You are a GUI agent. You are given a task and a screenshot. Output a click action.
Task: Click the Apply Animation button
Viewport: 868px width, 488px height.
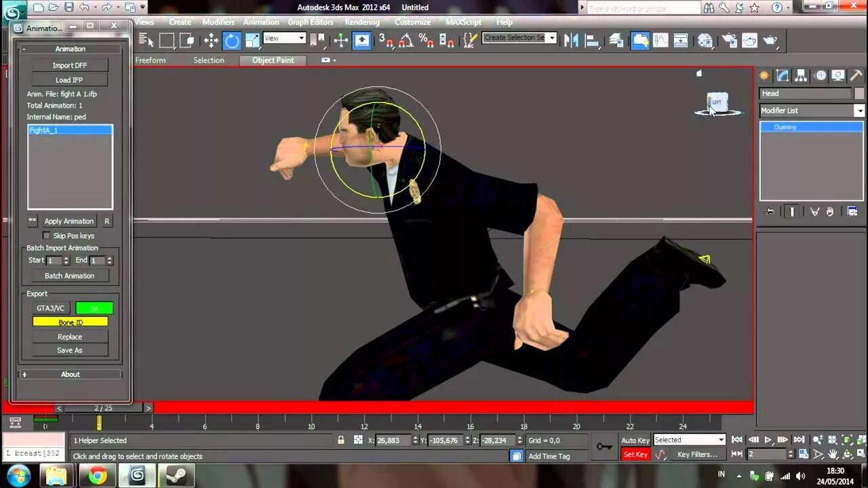tap(69, 222)
